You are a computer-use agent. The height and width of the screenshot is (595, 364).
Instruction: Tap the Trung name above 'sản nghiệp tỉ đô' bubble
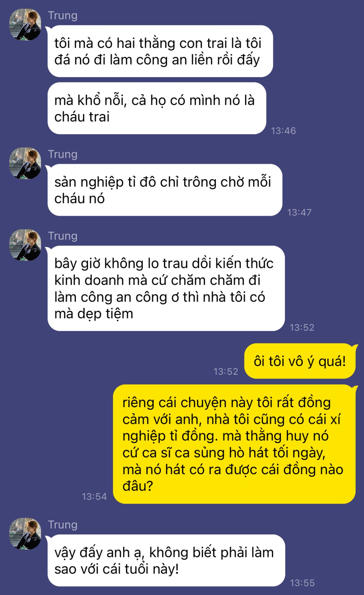point(63,154)
